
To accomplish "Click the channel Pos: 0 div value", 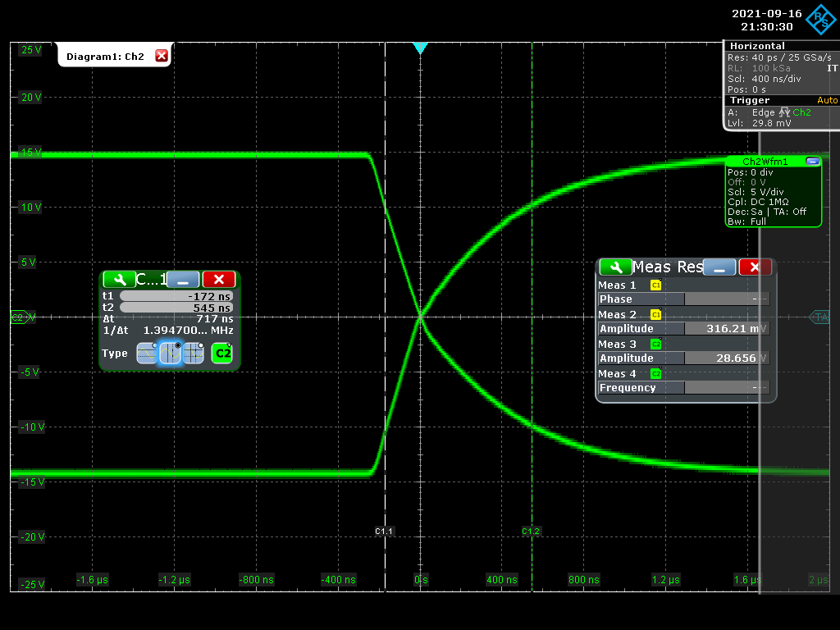I will click(750, 172).
